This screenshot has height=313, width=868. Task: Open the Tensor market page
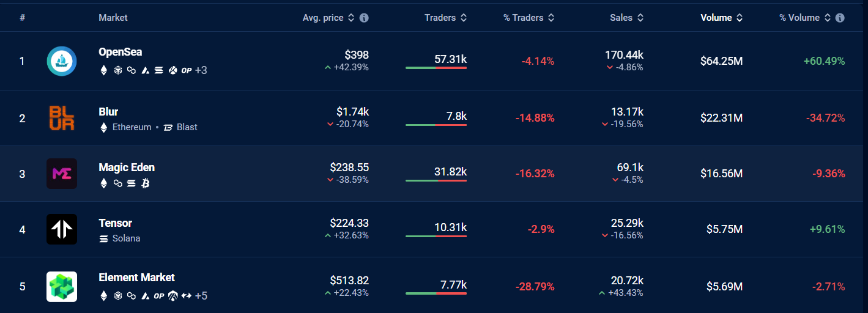coord(115,223)
